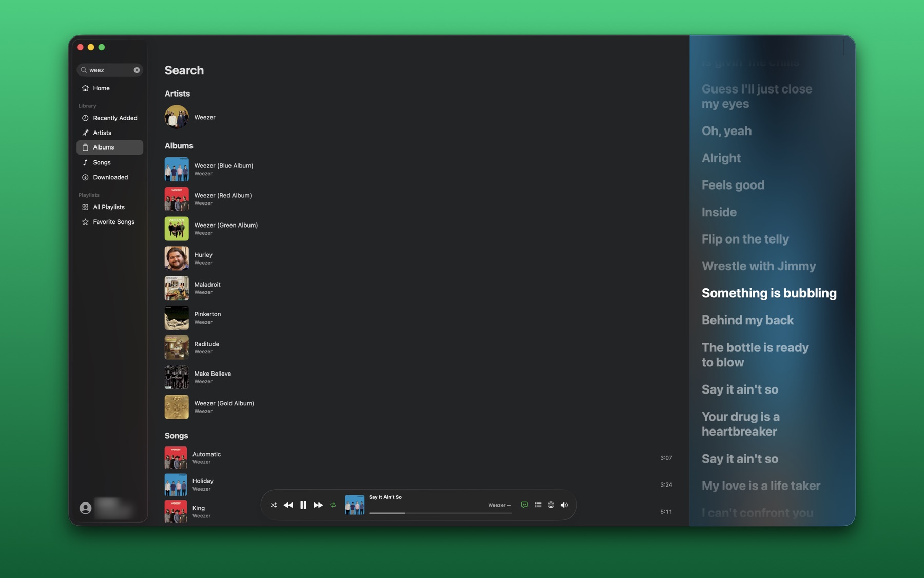Go to Home in the sidebar
Viewport: 924px width, 578px height.
click(x=110, y=88)
